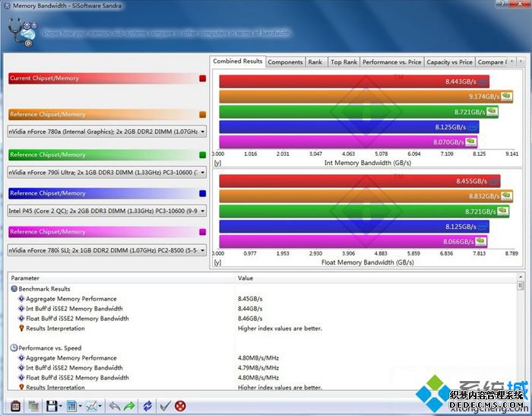The height and width of the screenshot is (416, 532).
Task: Select the Capacity vs Price tab
Action: point(450,62)
